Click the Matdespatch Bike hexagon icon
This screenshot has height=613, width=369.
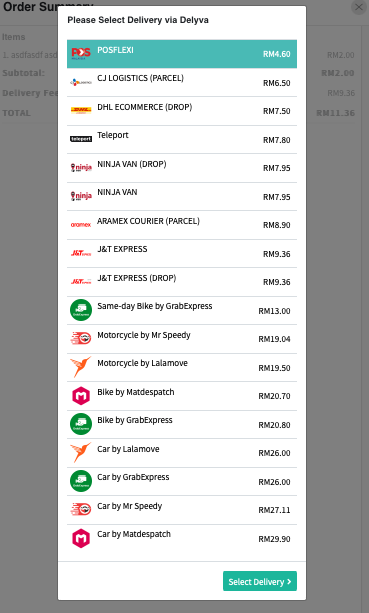81,396
